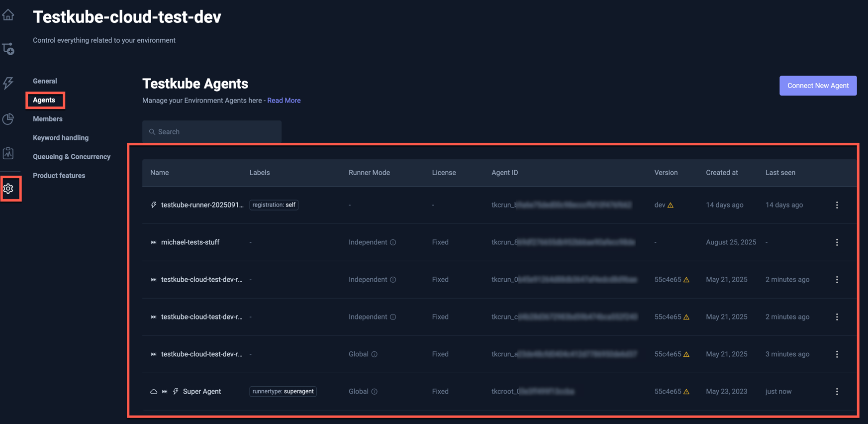Screen dimensions: 868x424
Task: Click the runnertype: superagent label tag
Action: [283, 392]
